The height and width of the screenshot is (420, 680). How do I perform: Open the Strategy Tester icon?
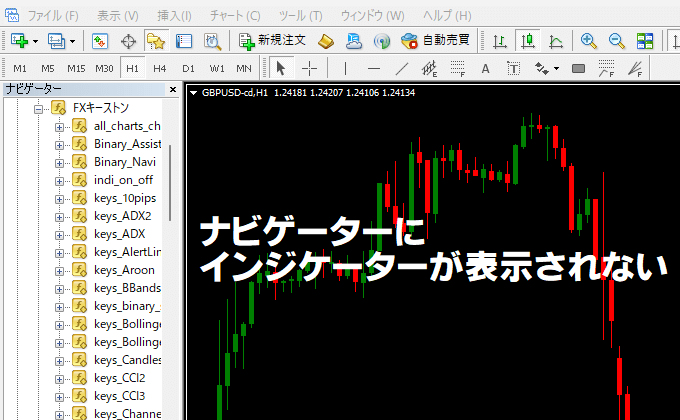click(212, 41)
